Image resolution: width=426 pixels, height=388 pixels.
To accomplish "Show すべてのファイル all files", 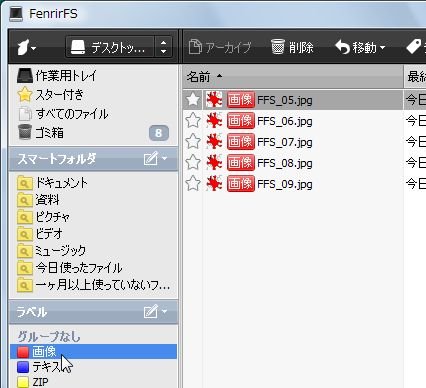I will click(x=93, y=114).
